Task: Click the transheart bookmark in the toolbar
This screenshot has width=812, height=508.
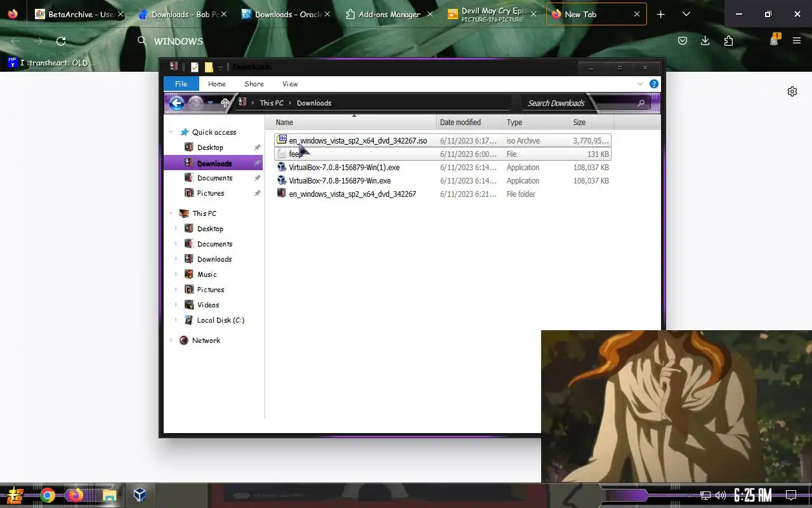Action: point(51,62)
